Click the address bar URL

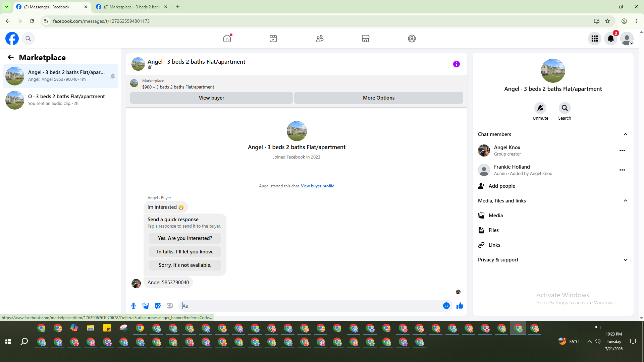tap(101, 21)
